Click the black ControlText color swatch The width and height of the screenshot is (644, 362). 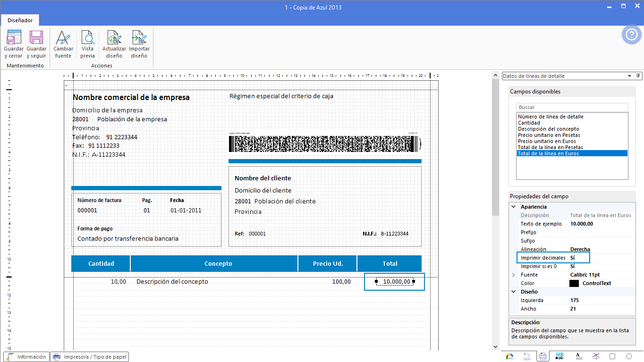click(x=574, y=283)
